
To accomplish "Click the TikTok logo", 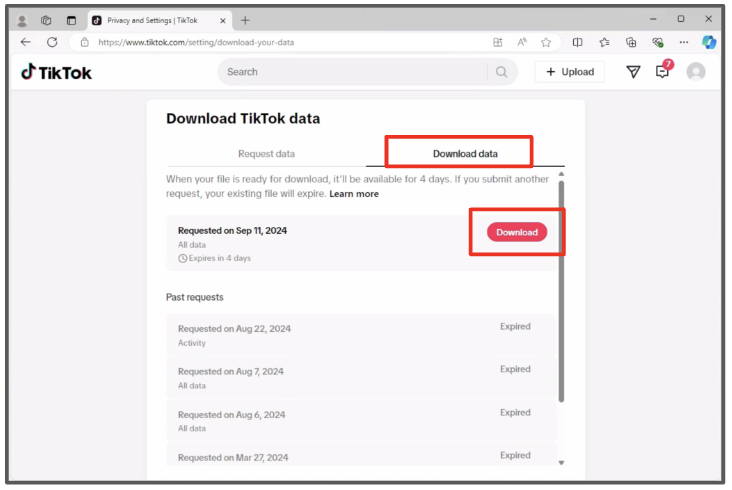I will (56, 72).
